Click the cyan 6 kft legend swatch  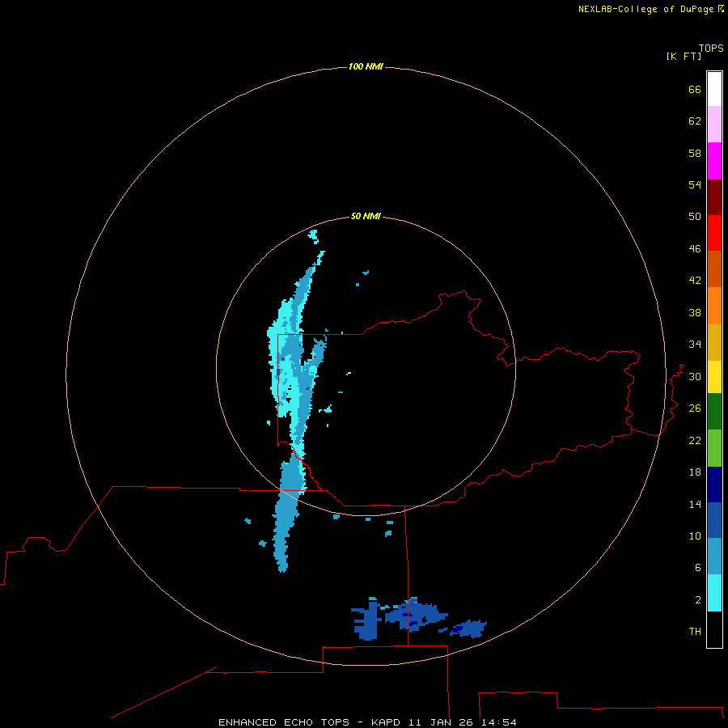[714, 593]
